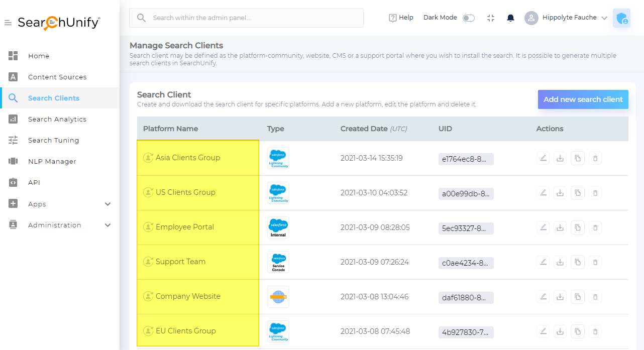Open Search Analytics in sidebar
The height and width of the screenshot is (350, 644).
coord(57,119)
